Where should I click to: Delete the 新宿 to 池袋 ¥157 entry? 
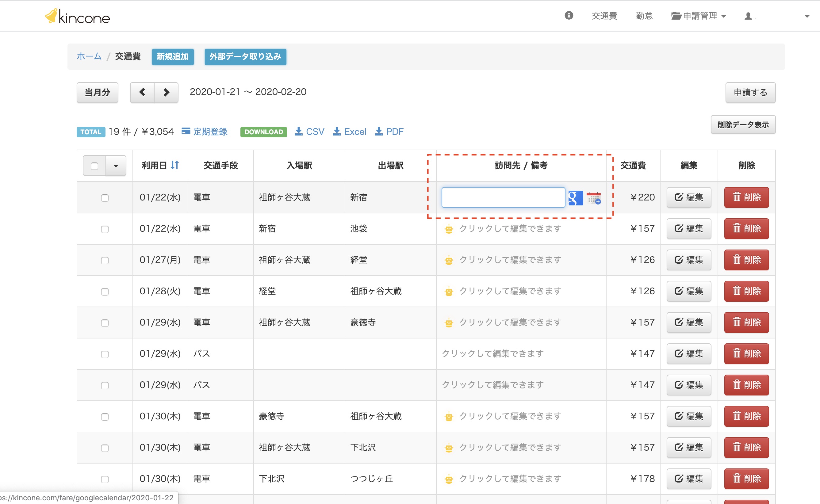pos(746,229)
